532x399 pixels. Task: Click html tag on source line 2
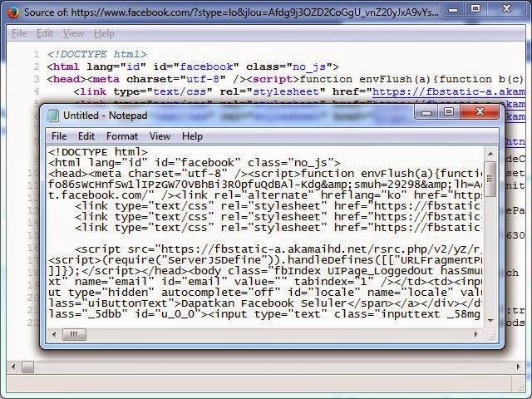pos(193,66)
